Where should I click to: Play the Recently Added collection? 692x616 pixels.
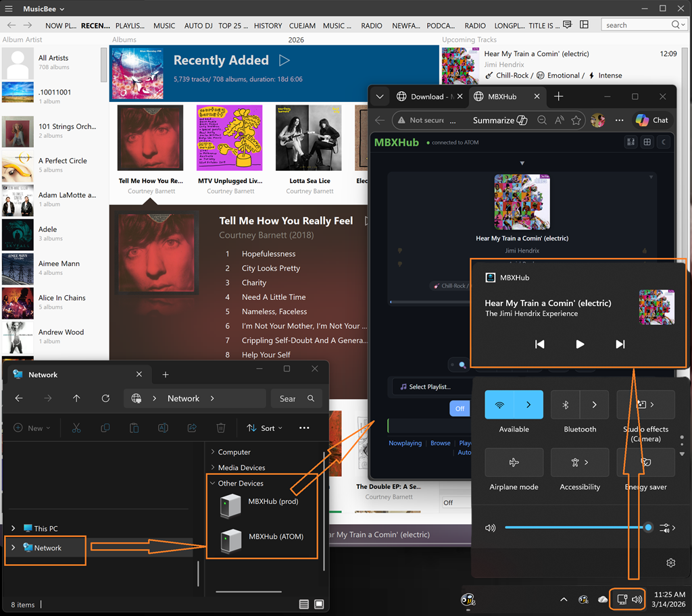point(285,60)
